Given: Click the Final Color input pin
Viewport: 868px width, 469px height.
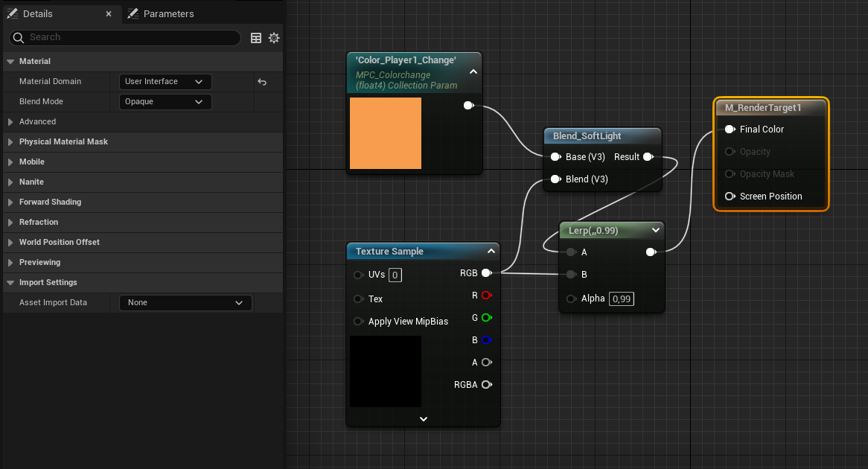Looking at the screenshot, I should point(730,130).
